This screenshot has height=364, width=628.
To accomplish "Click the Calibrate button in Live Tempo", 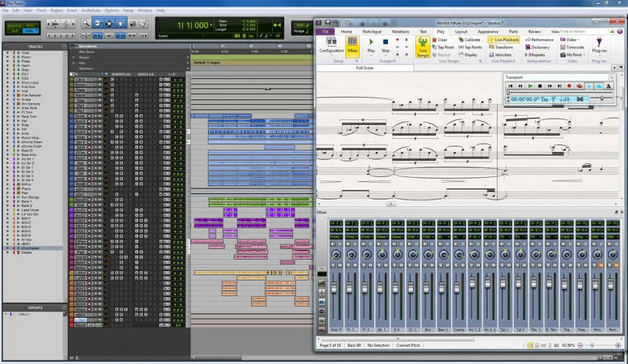I will coord(470,40).
